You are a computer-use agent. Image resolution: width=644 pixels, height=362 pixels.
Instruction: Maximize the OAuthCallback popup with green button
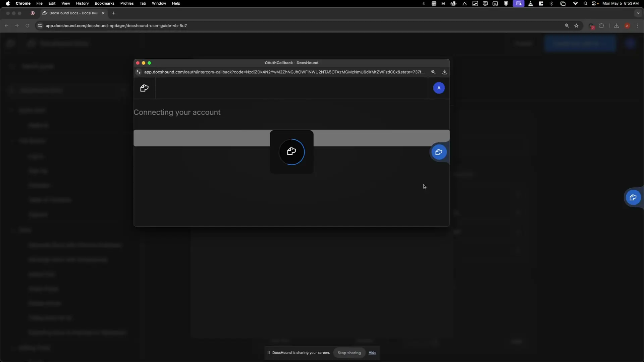[150, 63]
